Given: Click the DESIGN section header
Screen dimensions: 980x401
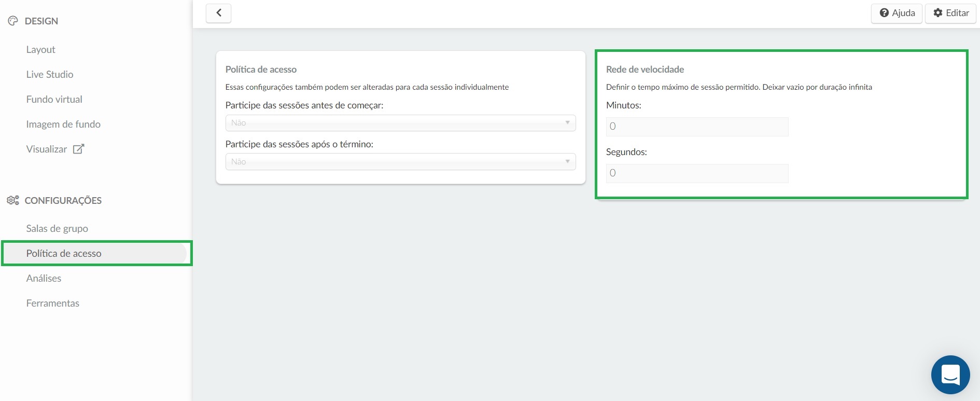Looking at the screenshot, I should [41, 21].
